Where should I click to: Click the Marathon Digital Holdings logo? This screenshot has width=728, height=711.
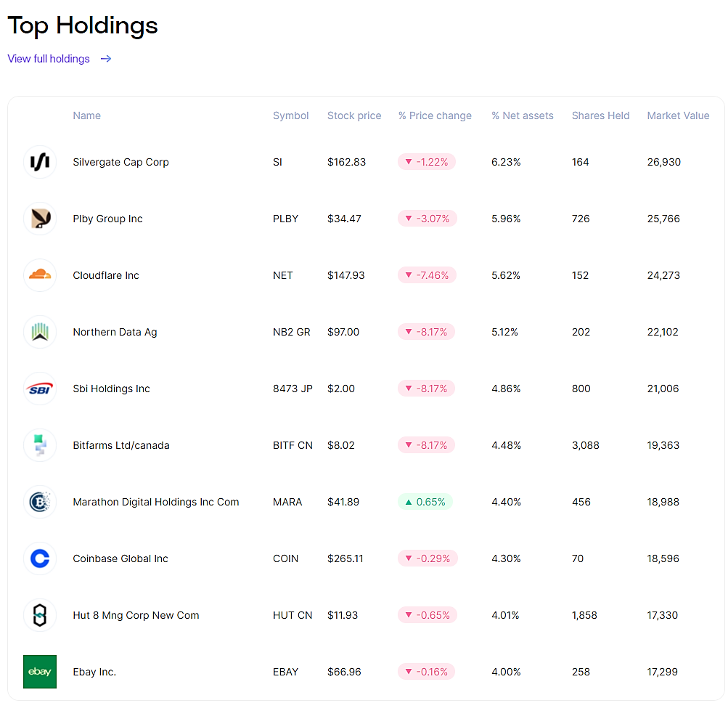coord(40,502)
